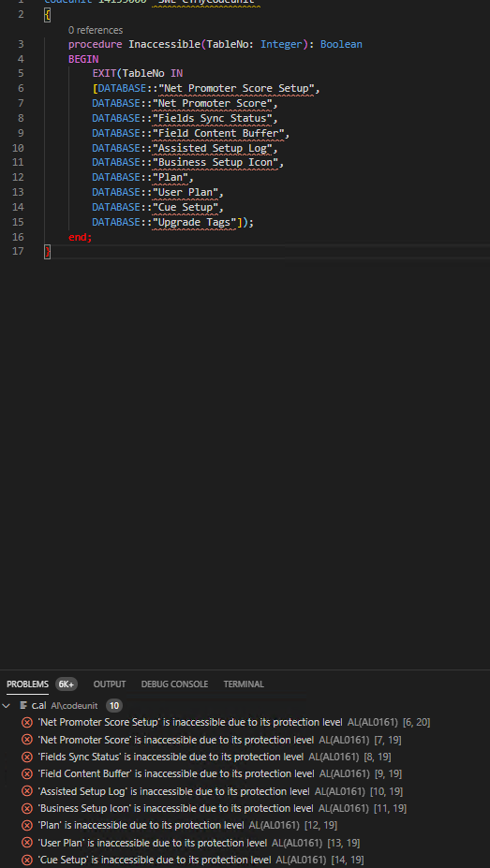490x868 pixels.
Task: Click error icon for 'Plan' problem
Action: [26, 825]
